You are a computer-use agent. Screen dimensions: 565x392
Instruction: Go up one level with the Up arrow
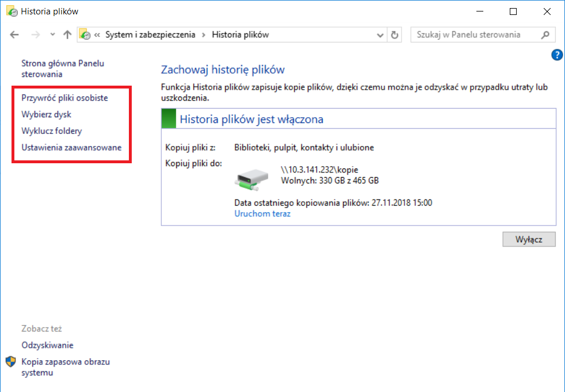[x=67, y=34]
